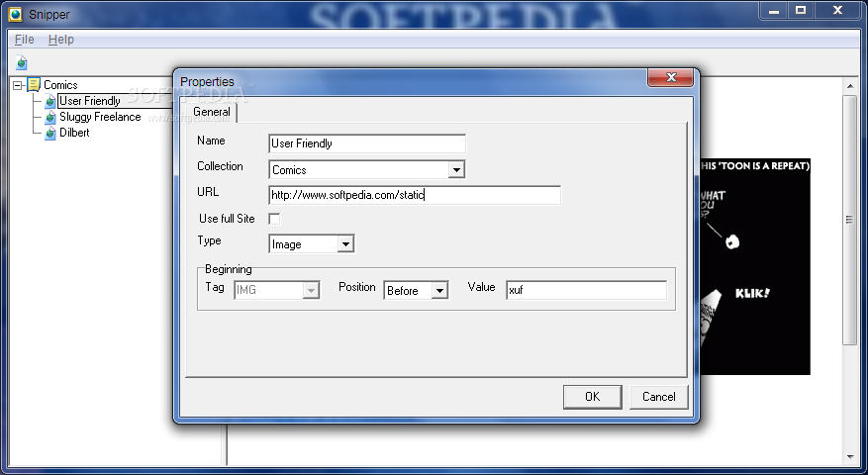Click the Comics collection folder icon
The width and height of the screenshot is (868, 475).
(x=34, y=85)
